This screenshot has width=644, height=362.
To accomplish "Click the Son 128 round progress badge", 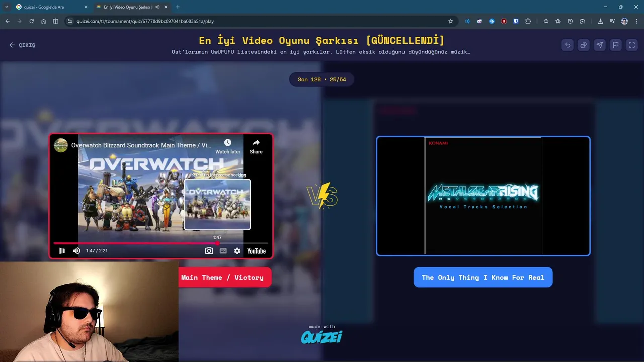I will [321, 79].
